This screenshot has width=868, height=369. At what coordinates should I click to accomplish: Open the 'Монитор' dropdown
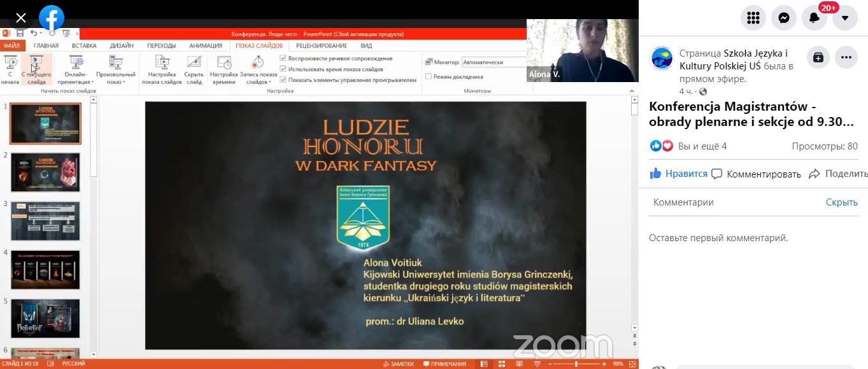[494, 62]
